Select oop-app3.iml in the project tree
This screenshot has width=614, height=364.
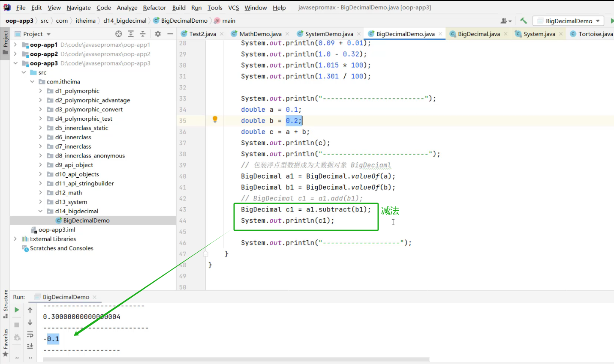coord(57,230)
